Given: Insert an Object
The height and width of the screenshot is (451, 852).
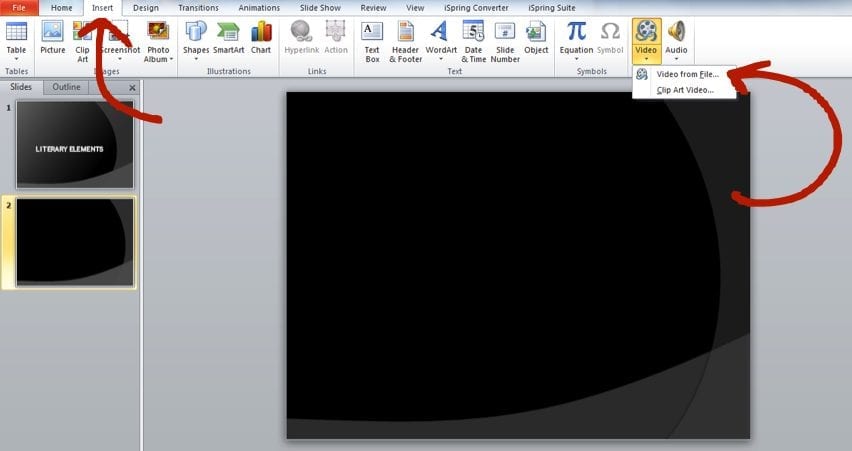Looking at the screenshot, I should 536,36.
